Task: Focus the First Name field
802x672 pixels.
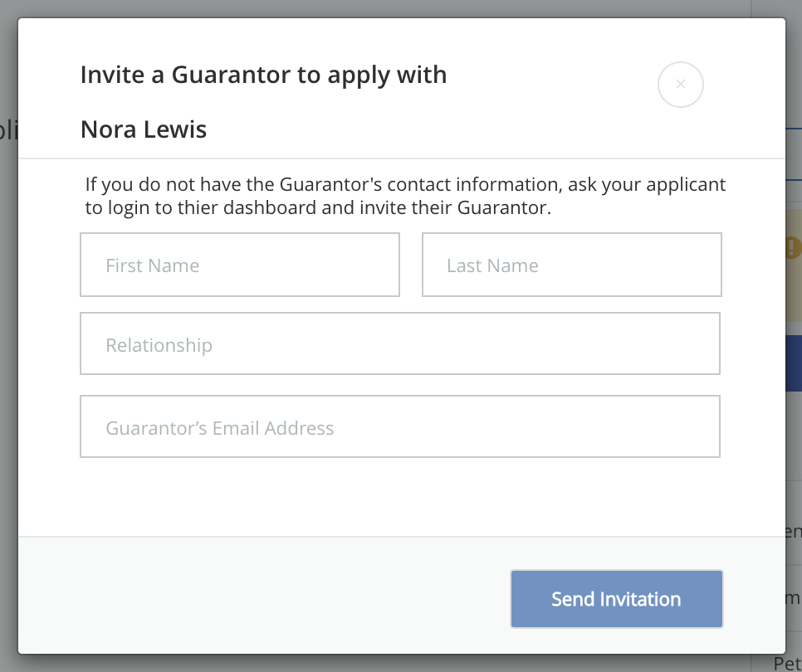Action: point(240,265)
